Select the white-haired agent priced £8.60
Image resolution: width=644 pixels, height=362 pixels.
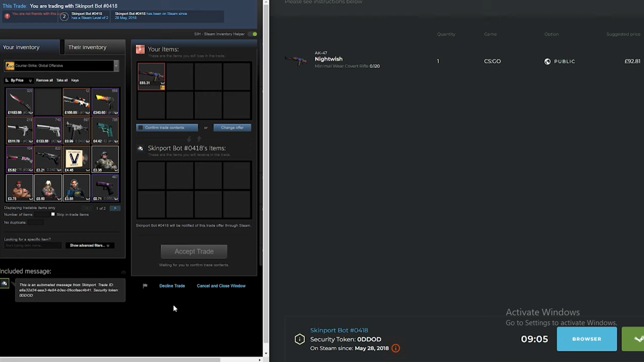[x=48, y=188]
